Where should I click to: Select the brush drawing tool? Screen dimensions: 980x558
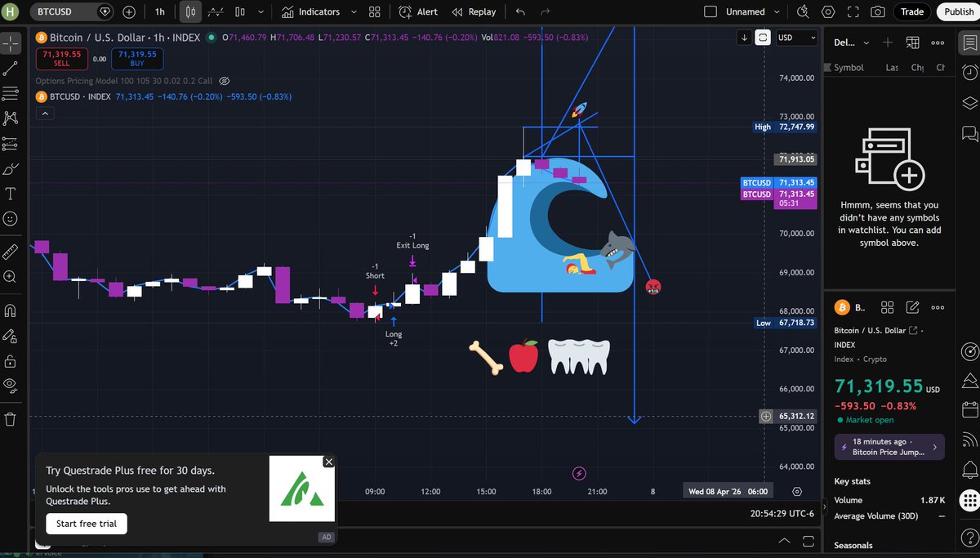coord(11,169)
